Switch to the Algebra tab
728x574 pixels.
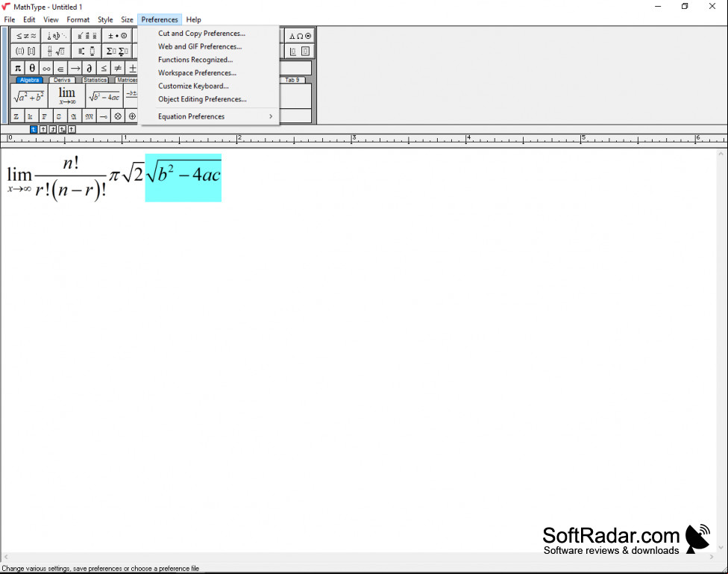29,80
